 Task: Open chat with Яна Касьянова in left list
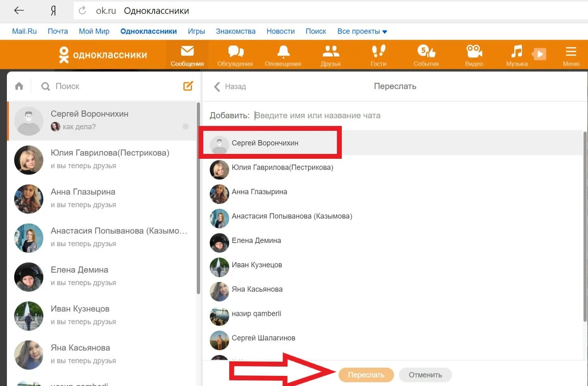coord(102,354)
